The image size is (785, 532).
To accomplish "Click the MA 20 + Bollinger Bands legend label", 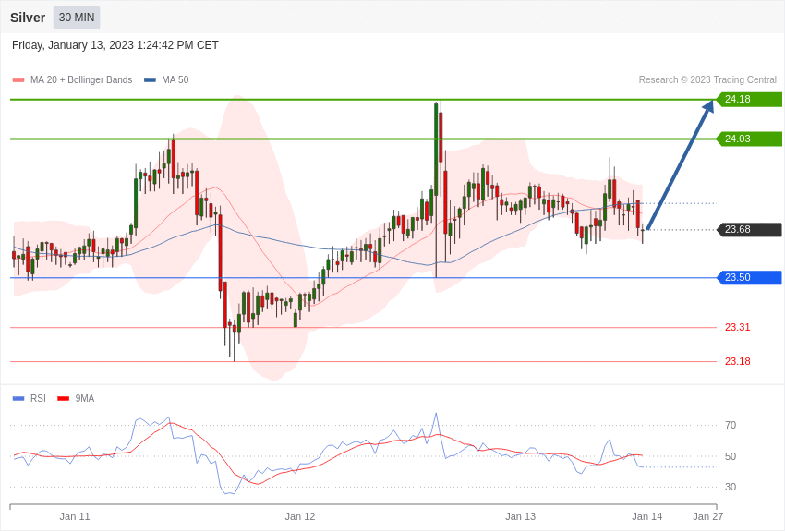I will click(81, 80).
